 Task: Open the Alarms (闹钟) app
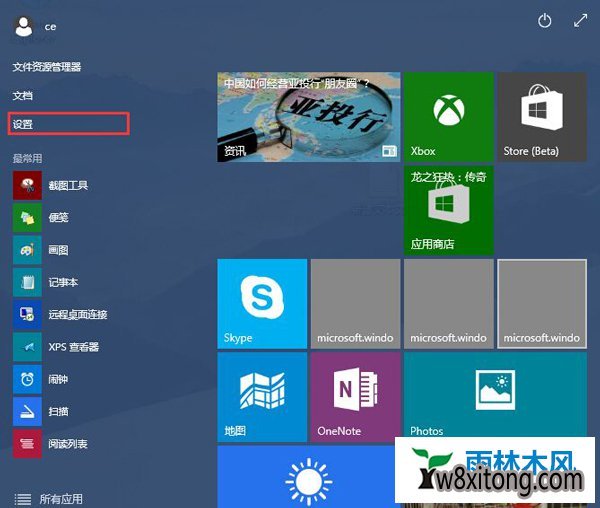pos(27,379)
